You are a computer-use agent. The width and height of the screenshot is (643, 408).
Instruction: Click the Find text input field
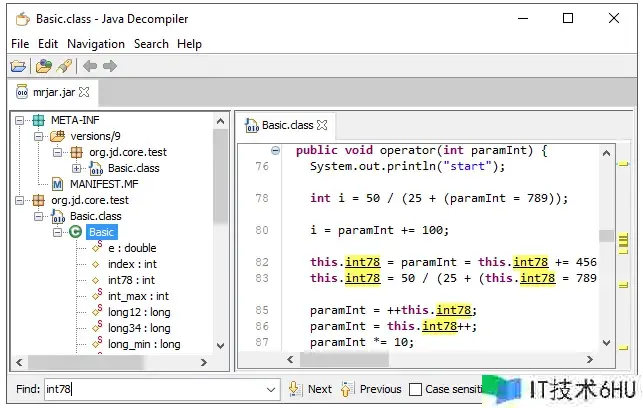point(150,389)
